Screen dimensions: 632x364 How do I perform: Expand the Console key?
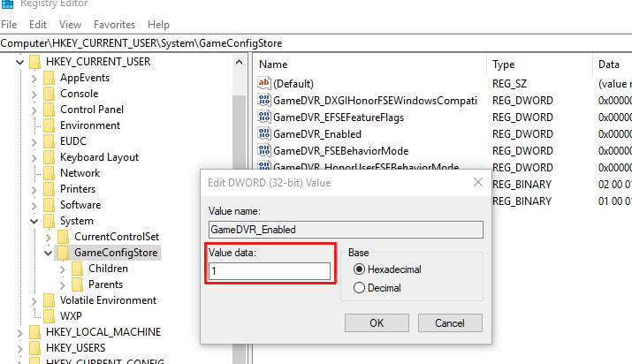pos(34,95)
